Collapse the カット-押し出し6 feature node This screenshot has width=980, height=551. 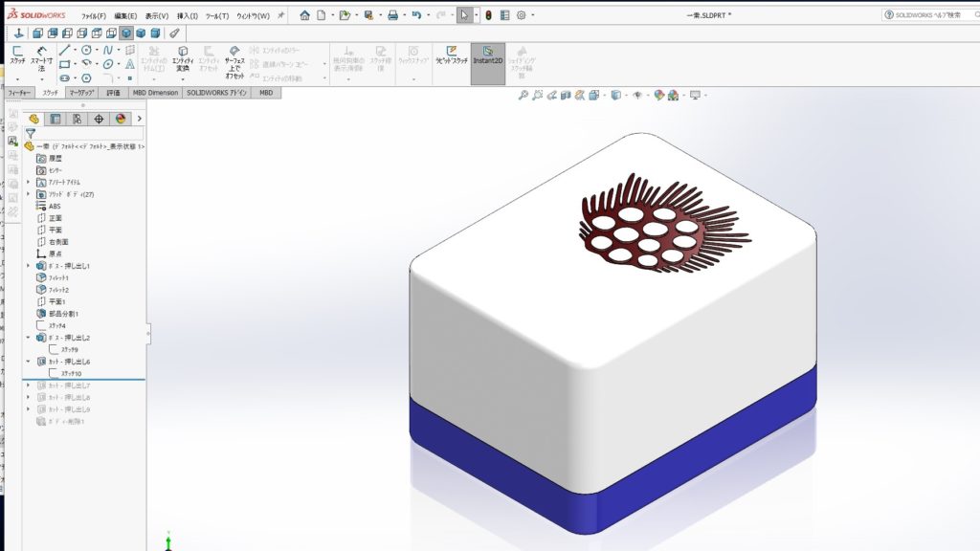point(29,363)
